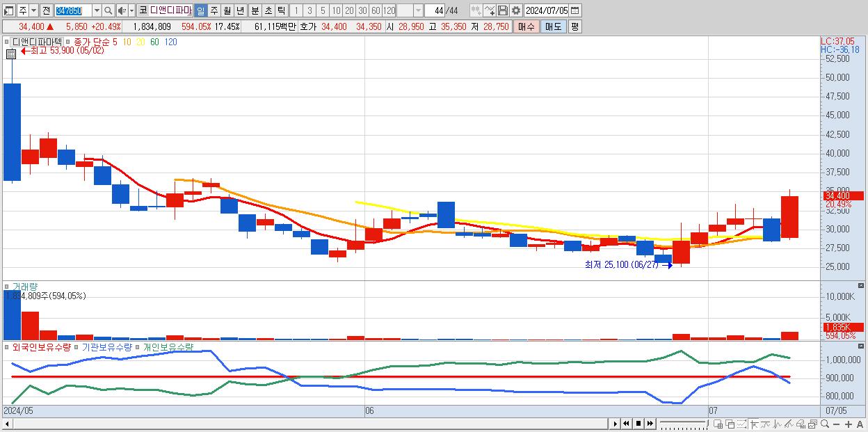868x432 pixels.
Task: Collapse the holdings panel button
Action: [x=861, y=346]
